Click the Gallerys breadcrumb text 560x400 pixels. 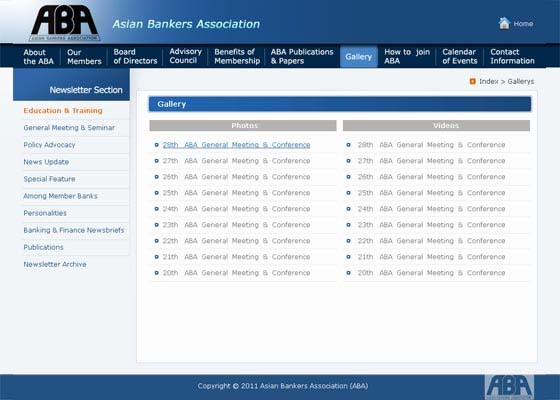point(521,81)
